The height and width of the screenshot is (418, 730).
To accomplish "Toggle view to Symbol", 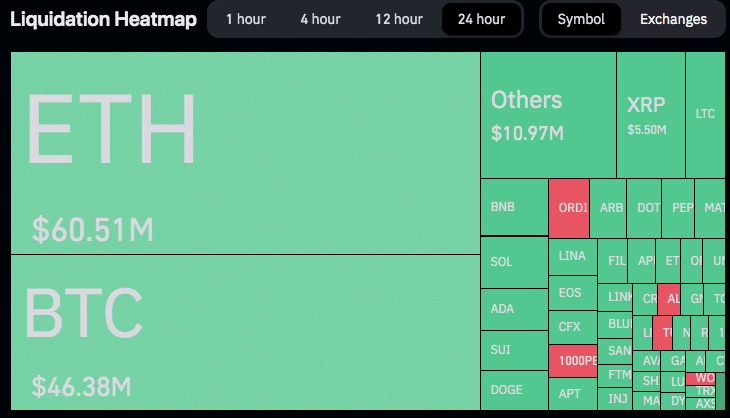I will click(x=581, y=19).
